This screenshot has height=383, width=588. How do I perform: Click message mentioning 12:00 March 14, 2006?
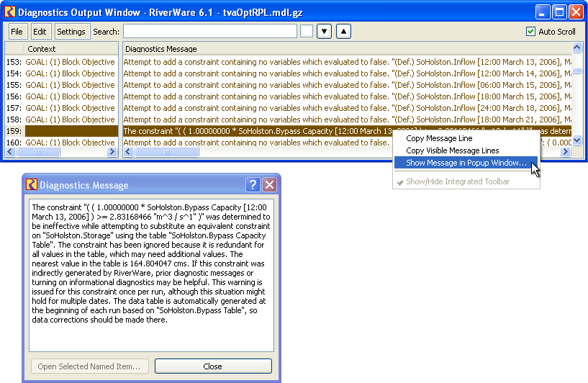point(347,73)
